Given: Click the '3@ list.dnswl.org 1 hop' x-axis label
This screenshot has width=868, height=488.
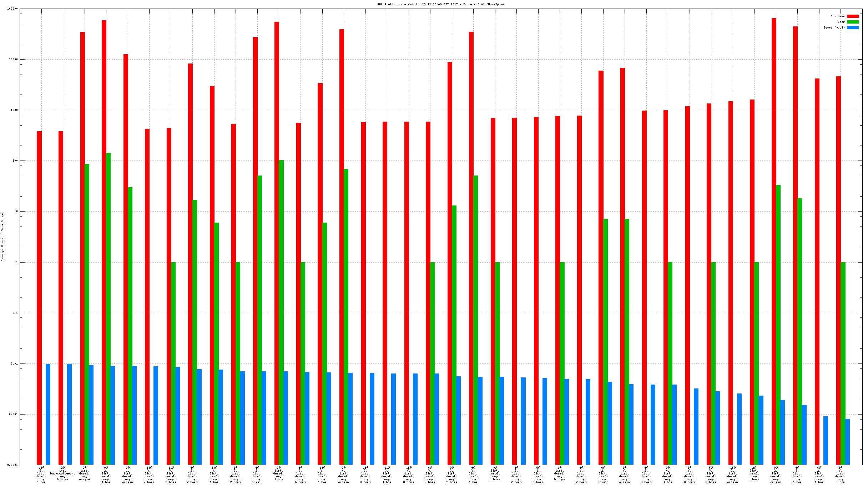Looking at the screenshot, I should 279,473.
